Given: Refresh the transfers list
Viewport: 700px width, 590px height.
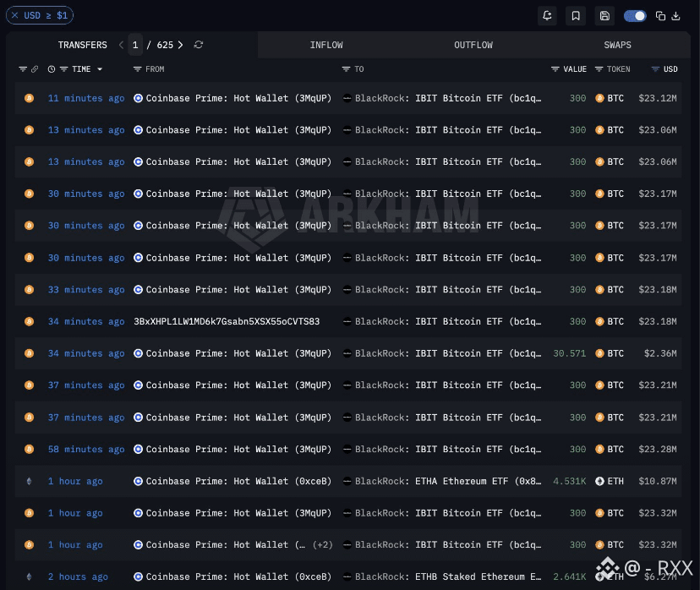Looking at the screenshot, I should (199, 45).
